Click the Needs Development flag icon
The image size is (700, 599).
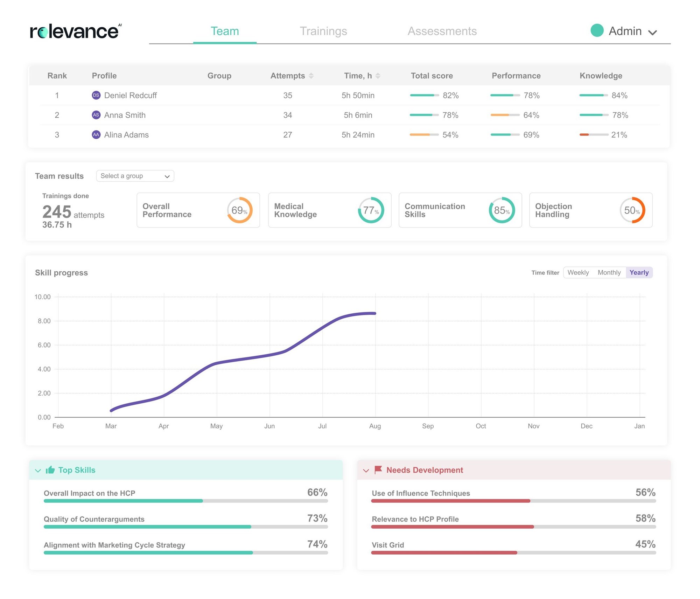coord(378,470)
